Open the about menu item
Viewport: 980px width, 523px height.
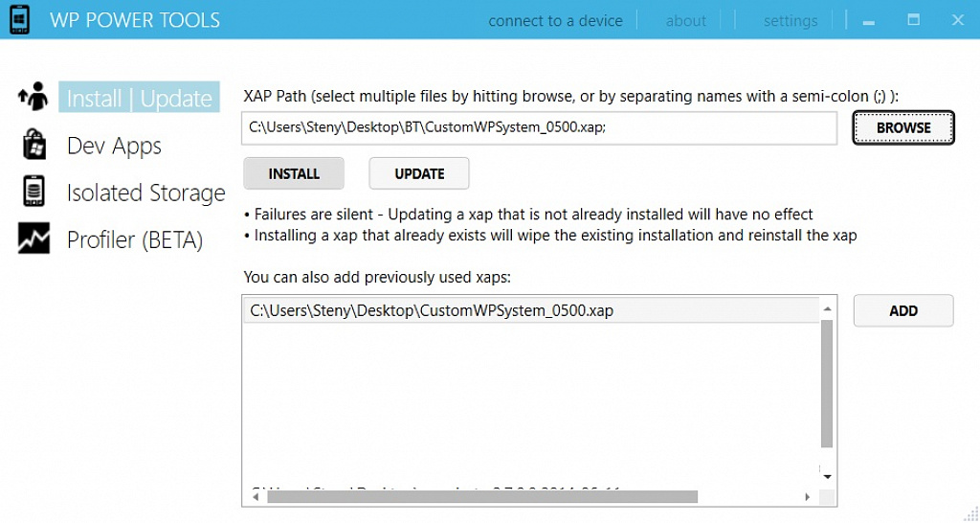[685, 21]
